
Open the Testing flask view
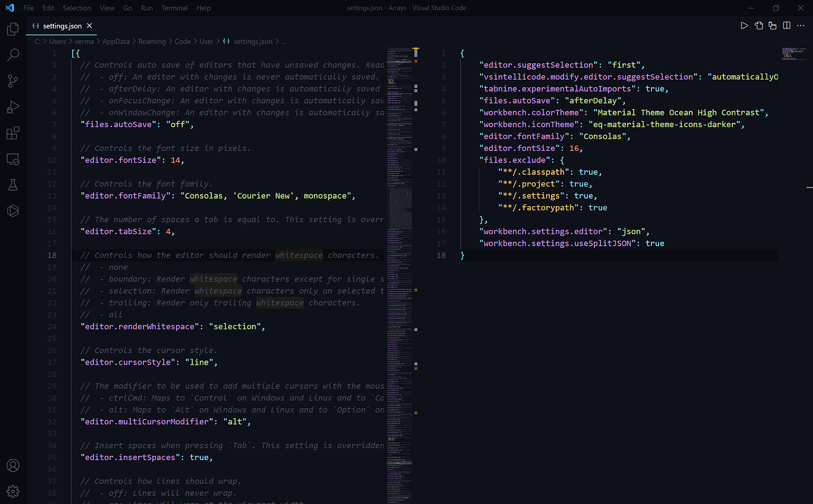point(13,185)
